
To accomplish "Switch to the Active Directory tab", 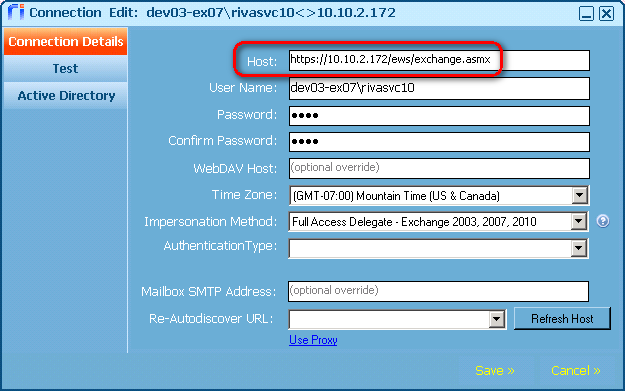I will 65,96.
